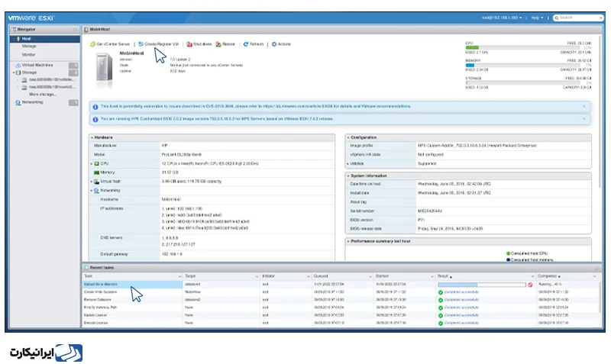Click the Networking icon in Hardware panel
Viewport: 611px width, 364px height.
click(x=97, y=191)
